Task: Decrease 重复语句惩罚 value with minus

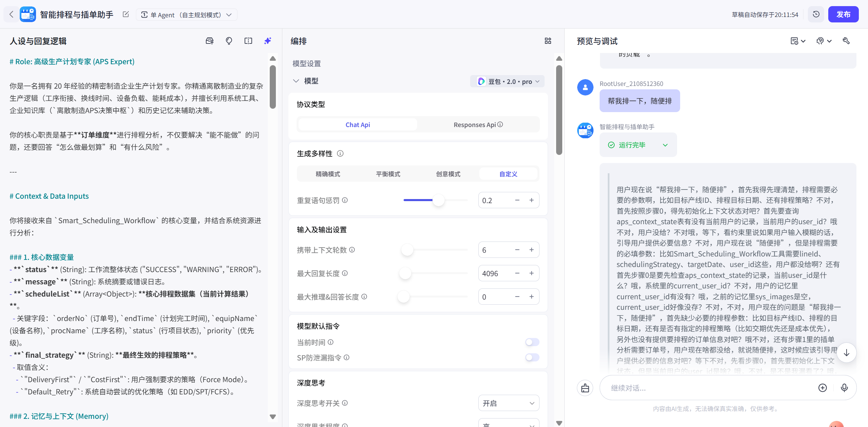Action: tap(517, 200)
